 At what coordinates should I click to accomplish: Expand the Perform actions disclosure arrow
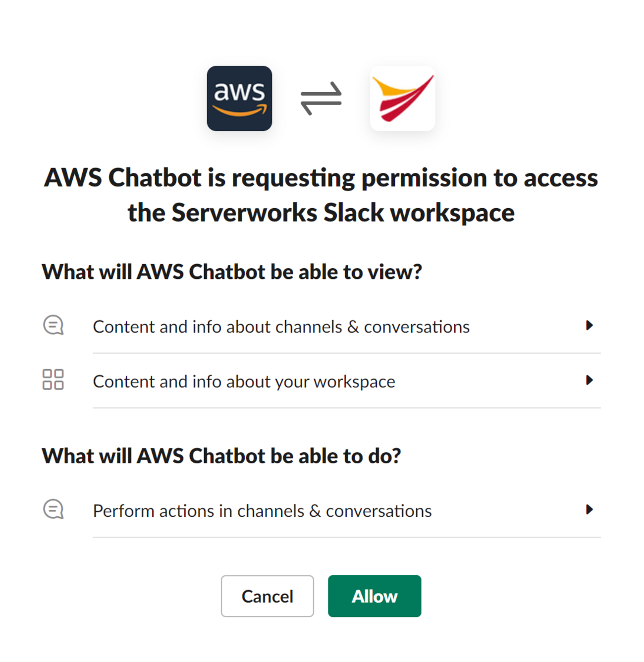[589, 509]
